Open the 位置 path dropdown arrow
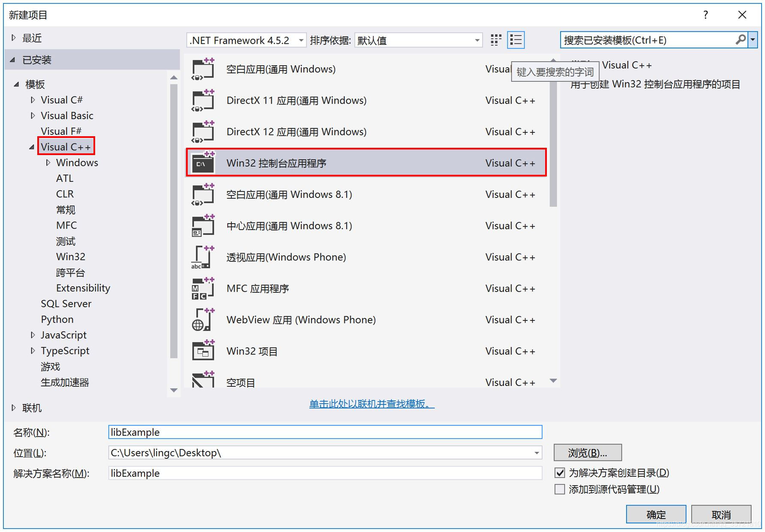 coord(537,453)
